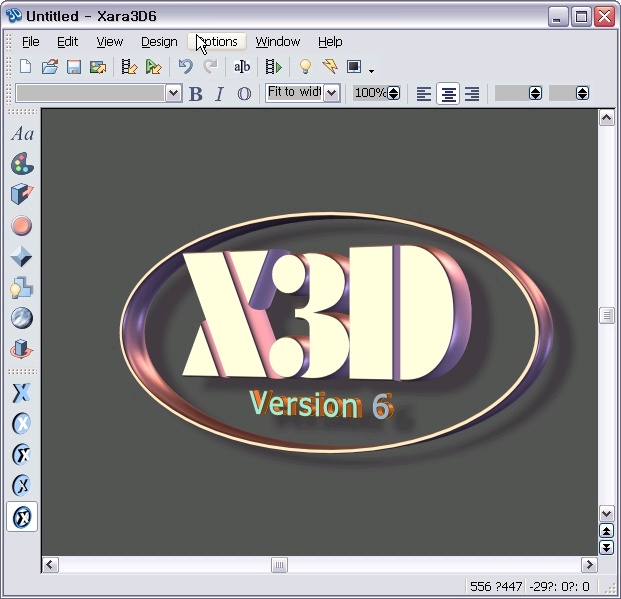621x599 pixels.
Task: Click the X3D Version 6 logo canvas
Action: pos(320,332)
